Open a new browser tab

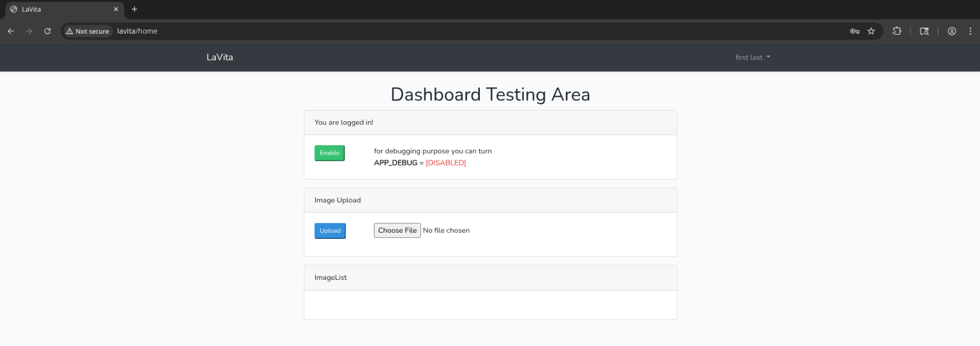pyautogui.click(x=135, y=9)
